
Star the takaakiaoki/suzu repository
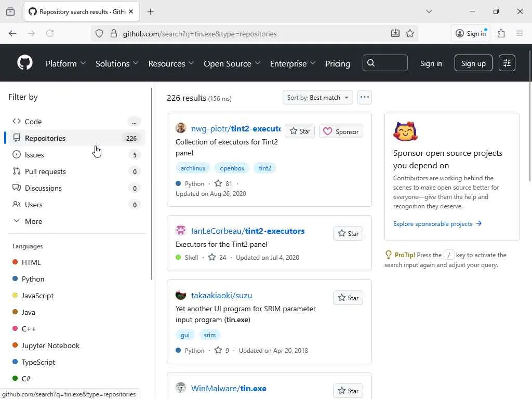pos(348,298)
